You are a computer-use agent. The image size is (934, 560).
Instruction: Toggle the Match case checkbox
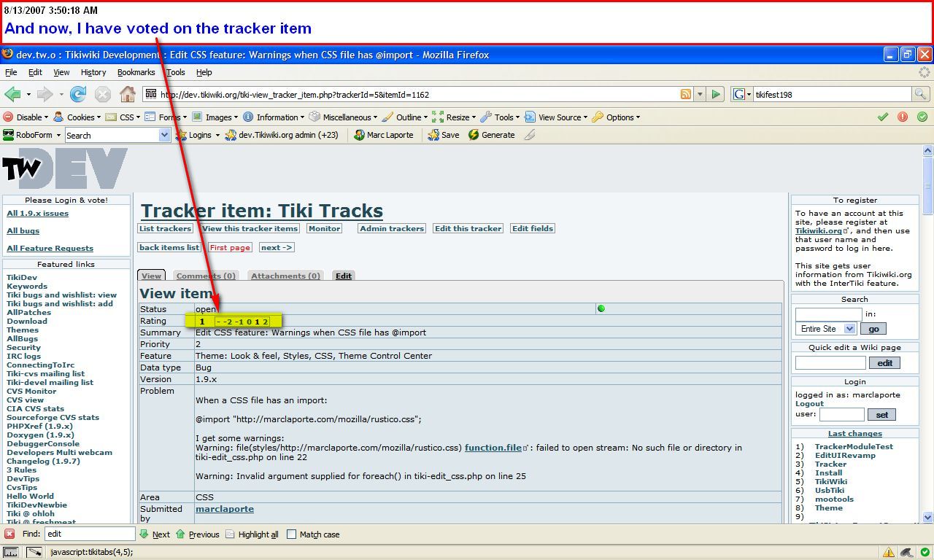click(x=292, y=534)
